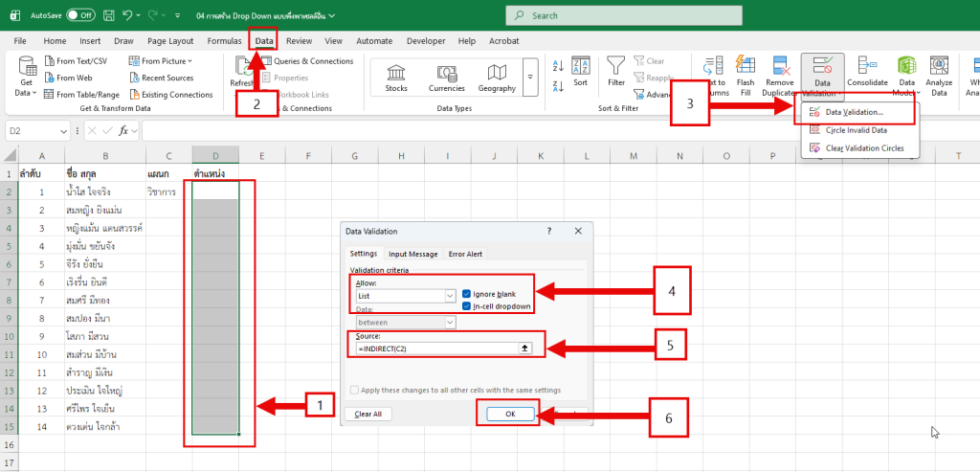Click the Undo arrow

(128, 15)
